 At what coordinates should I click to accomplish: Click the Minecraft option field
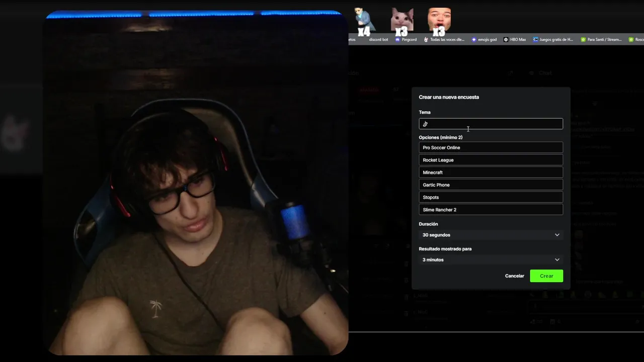click(491, 172)
